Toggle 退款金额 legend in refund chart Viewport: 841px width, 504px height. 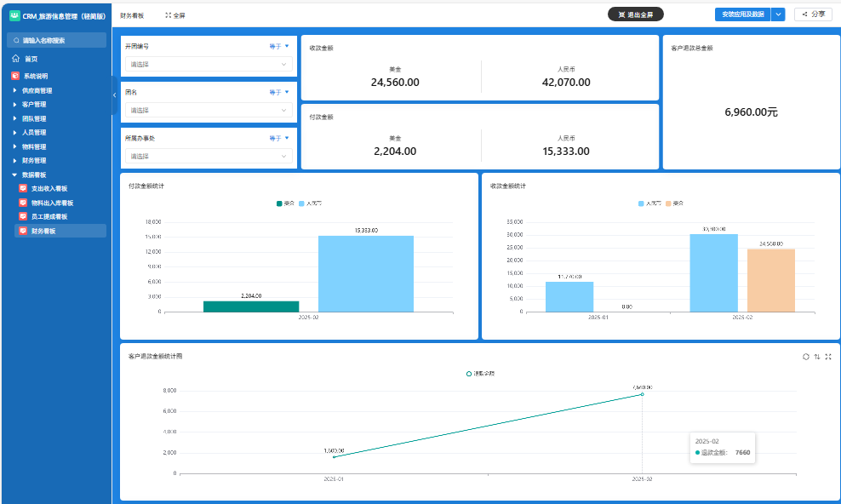tap(480, 374)
